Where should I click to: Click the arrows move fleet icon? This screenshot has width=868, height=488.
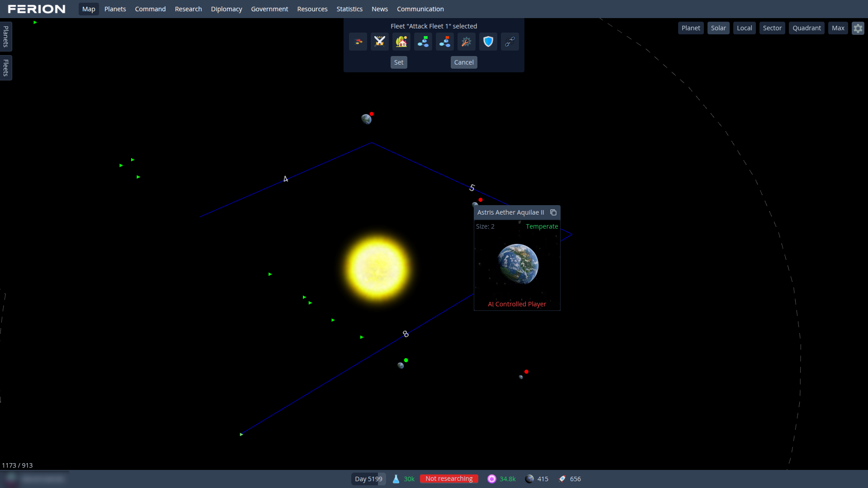(358, 42)
